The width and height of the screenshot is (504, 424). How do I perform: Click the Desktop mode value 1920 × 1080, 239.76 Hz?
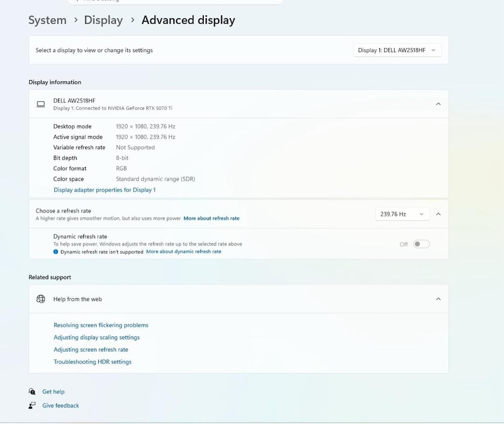(x=146, y=127)
